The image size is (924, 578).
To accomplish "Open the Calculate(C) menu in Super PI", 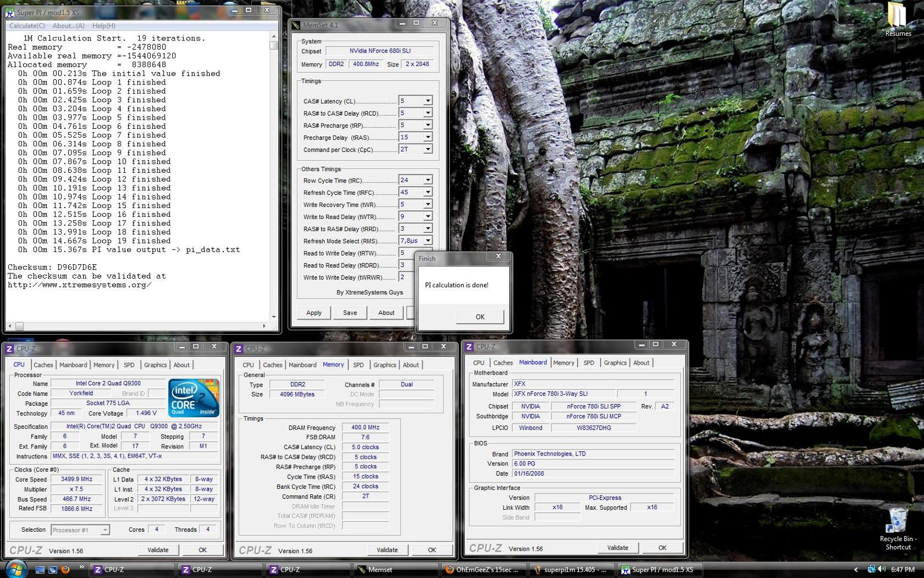I will (x=27, y=25).
